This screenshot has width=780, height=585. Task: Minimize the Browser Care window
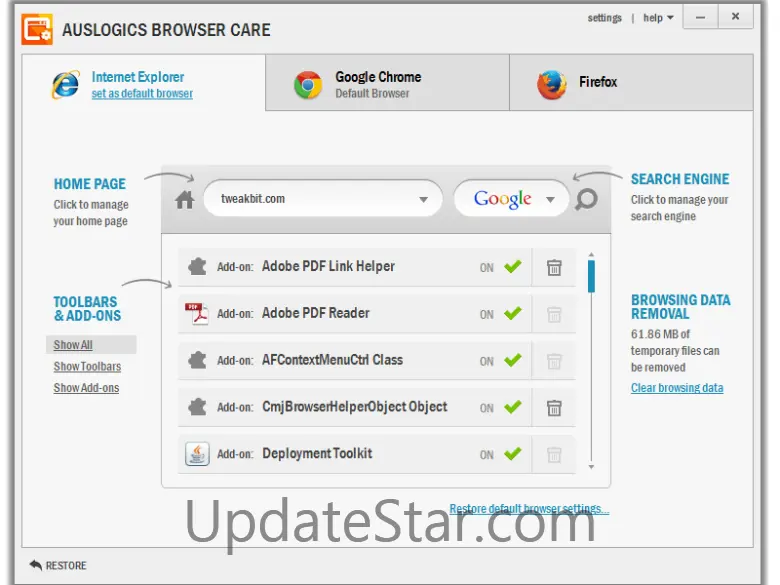(700, 17)
